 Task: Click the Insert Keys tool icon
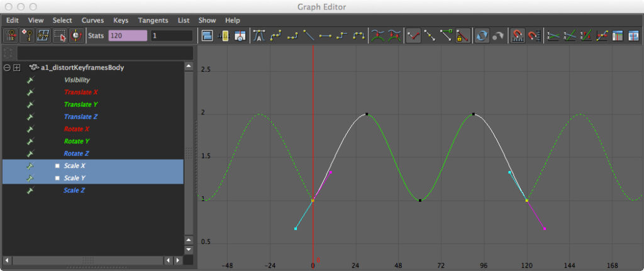28,36
